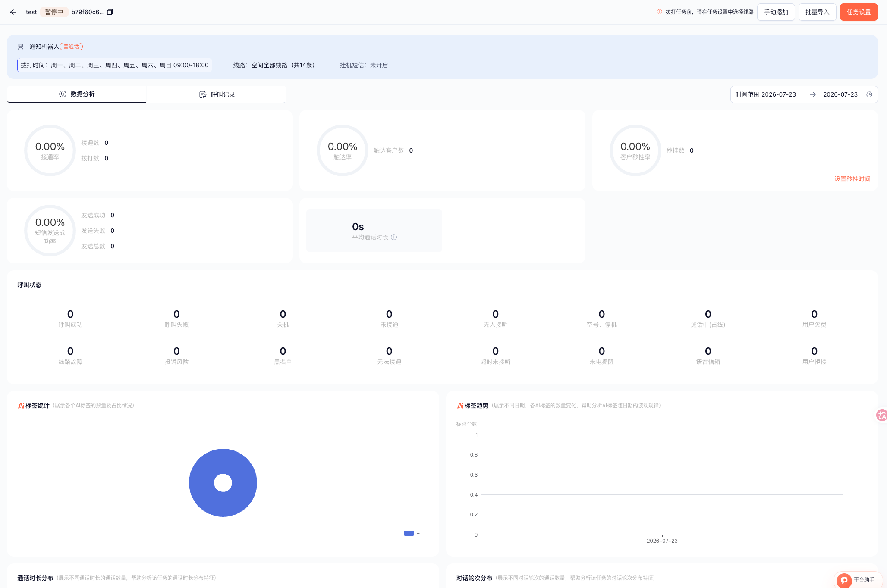
Task: Click the 来电提醒 status count
Action: click(x=602, y=351)
